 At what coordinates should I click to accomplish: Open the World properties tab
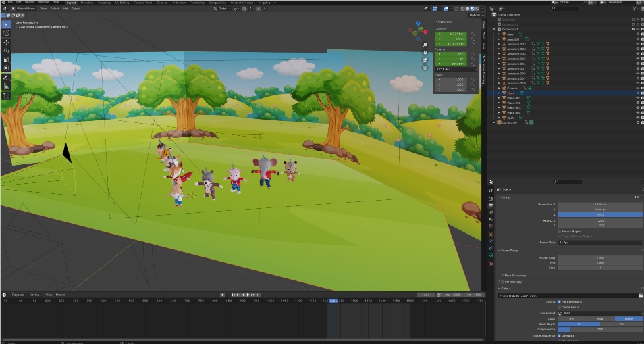[x=491, y=226]
